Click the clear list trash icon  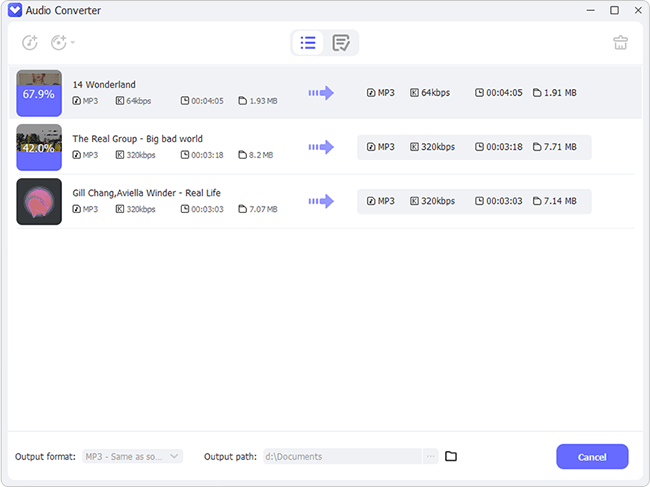(x=621, y=42)
